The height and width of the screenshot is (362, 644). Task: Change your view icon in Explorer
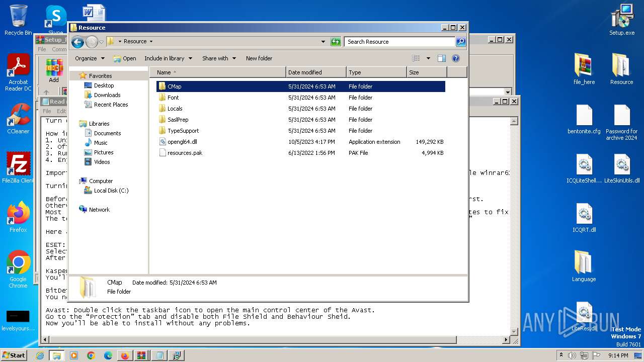coord(416,58)
